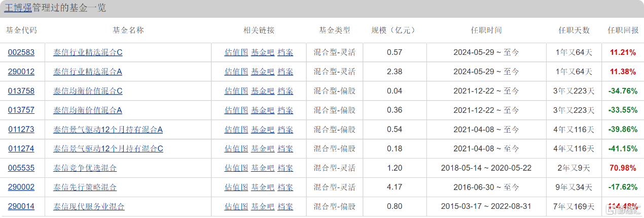
Task: Open 档案 for 泰信均衡价值混合A
Action: click(285, 110)
